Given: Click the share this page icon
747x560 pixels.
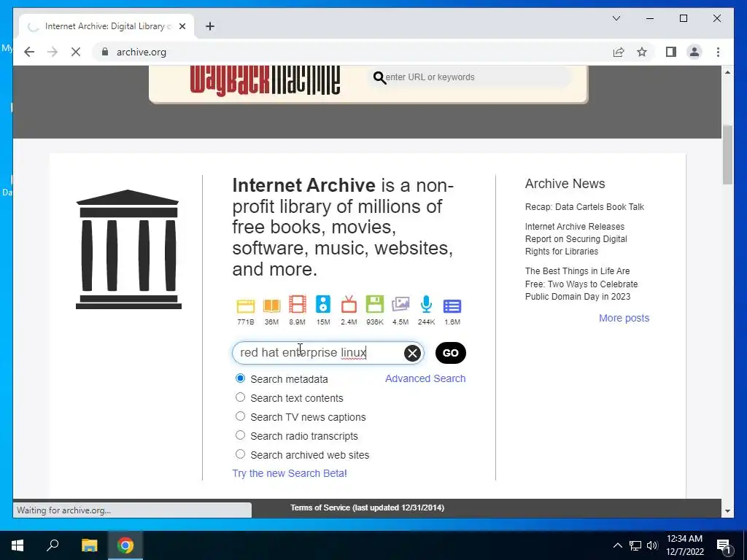Looking at the screenshot, I should coord(619,52).
